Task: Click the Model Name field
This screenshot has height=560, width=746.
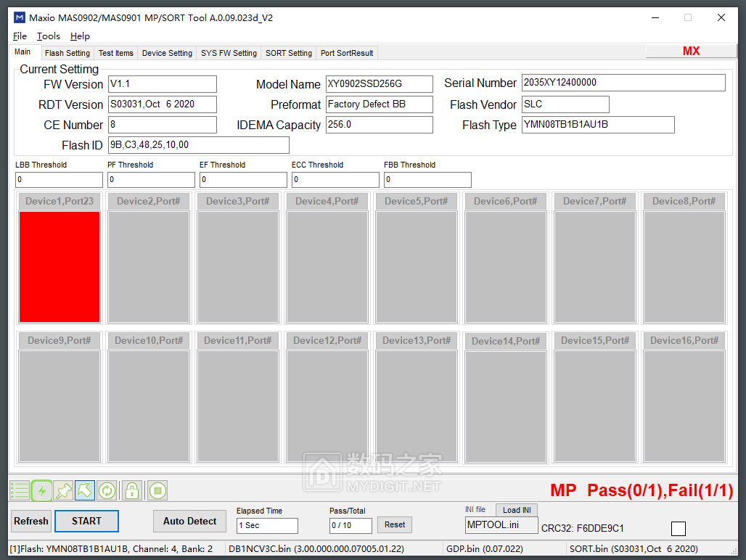Action: [380, 84]
